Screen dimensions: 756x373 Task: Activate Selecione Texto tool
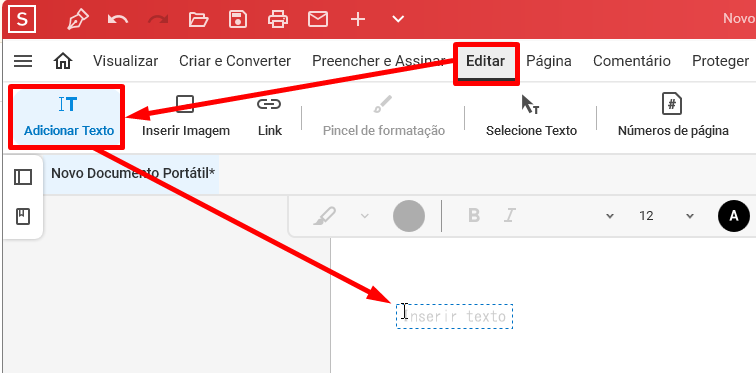(531, 117)
